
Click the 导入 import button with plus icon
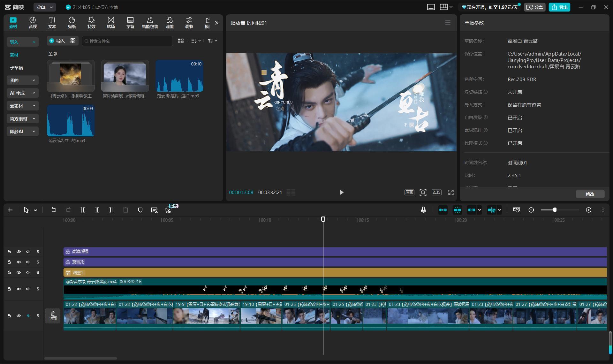pos(57,41)
